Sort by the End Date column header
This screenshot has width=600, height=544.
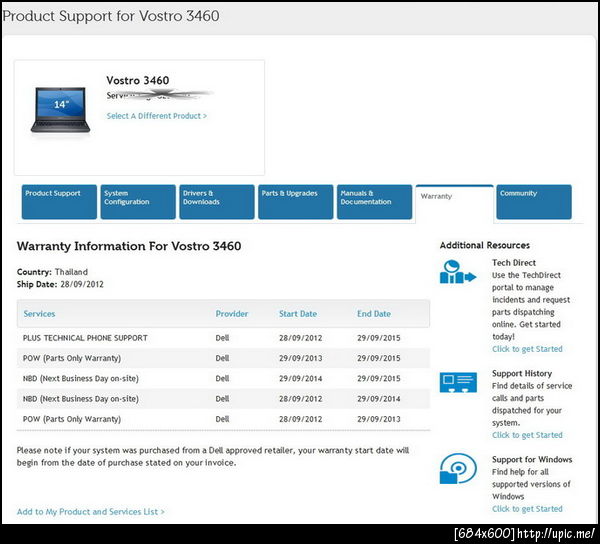[x=374, y=314]
